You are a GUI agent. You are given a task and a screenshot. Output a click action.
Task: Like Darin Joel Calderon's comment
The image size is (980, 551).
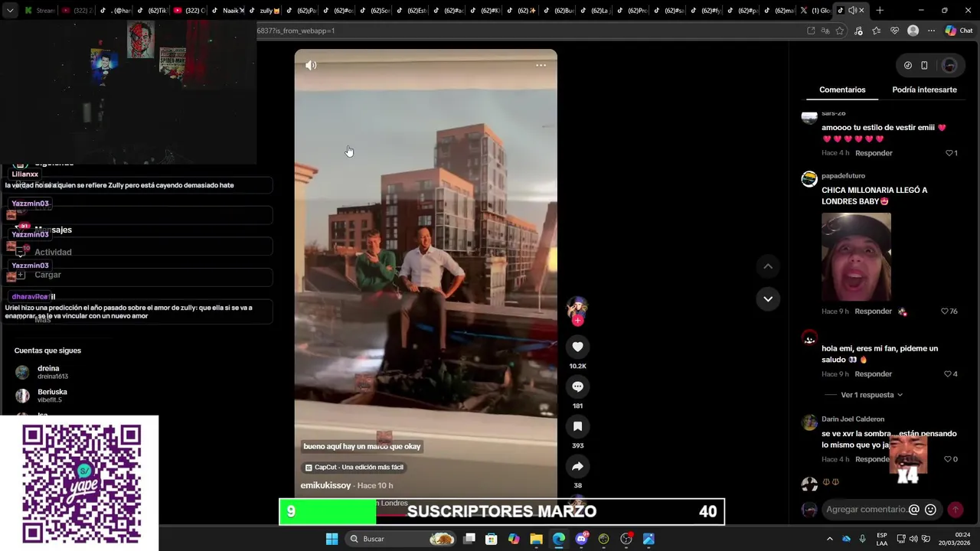(x=948, y=459)
